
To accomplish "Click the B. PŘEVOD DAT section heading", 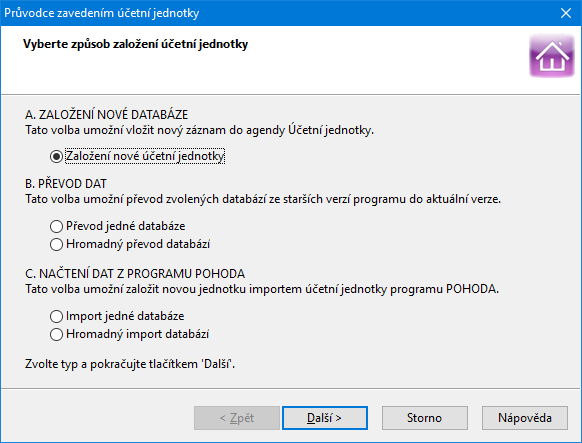I will (x=66, y=184).
